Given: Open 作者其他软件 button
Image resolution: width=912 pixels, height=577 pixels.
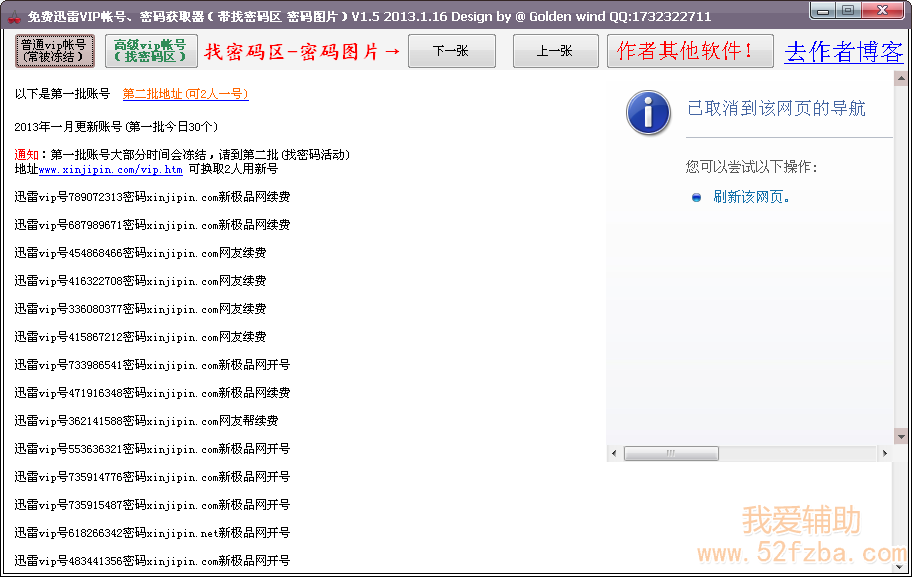Looking at the screenshot, I should coord(690,51).
